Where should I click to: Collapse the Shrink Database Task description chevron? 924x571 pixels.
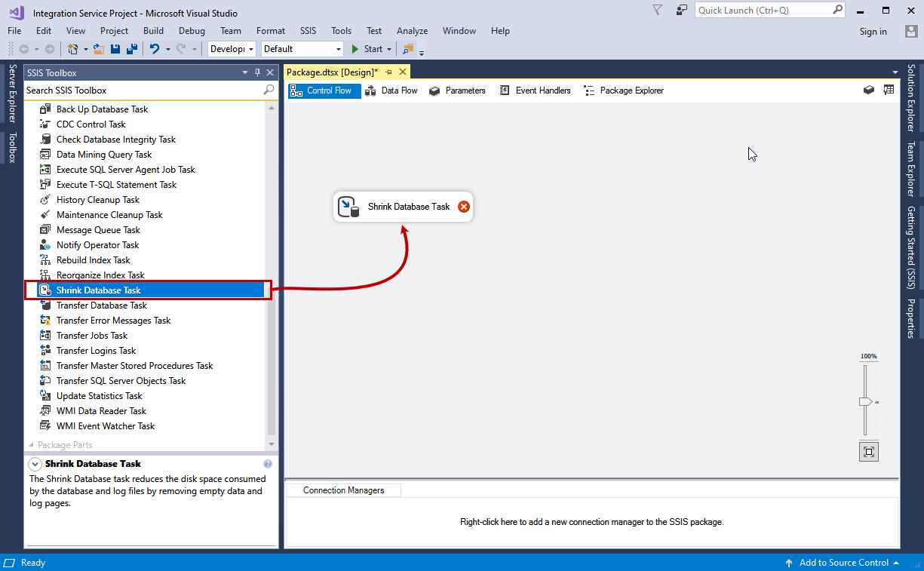(35, 464)
